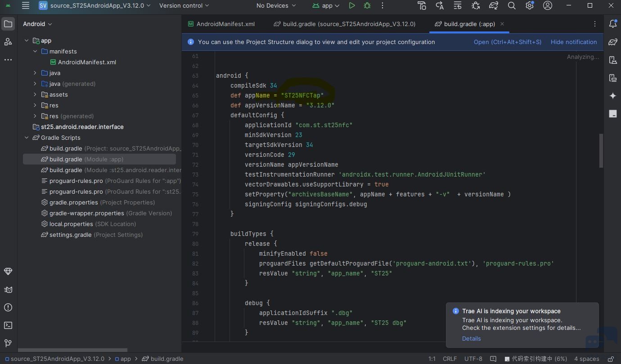
Task: Expand the java folder in project tree
Action: click(x=35, y=73)
